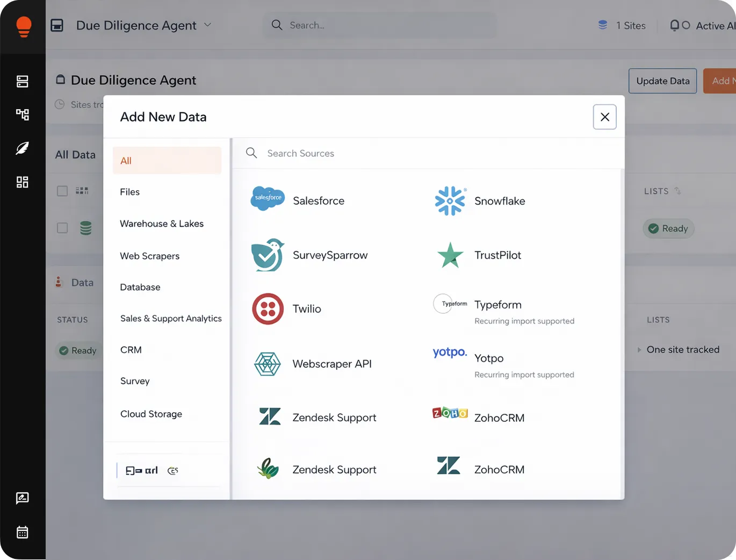Click the SurveySparrow bird icon

point(268,255)
